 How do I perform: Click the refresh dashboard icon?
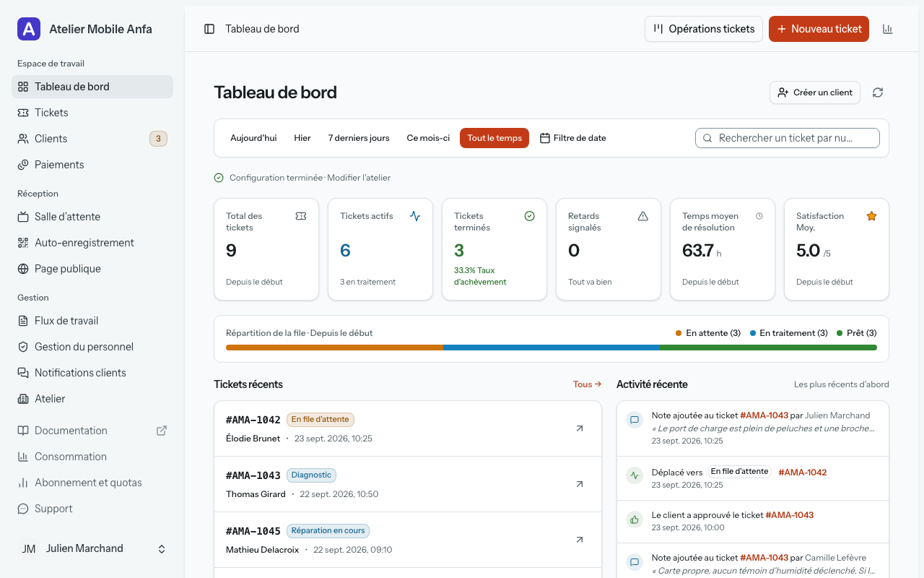878,92
